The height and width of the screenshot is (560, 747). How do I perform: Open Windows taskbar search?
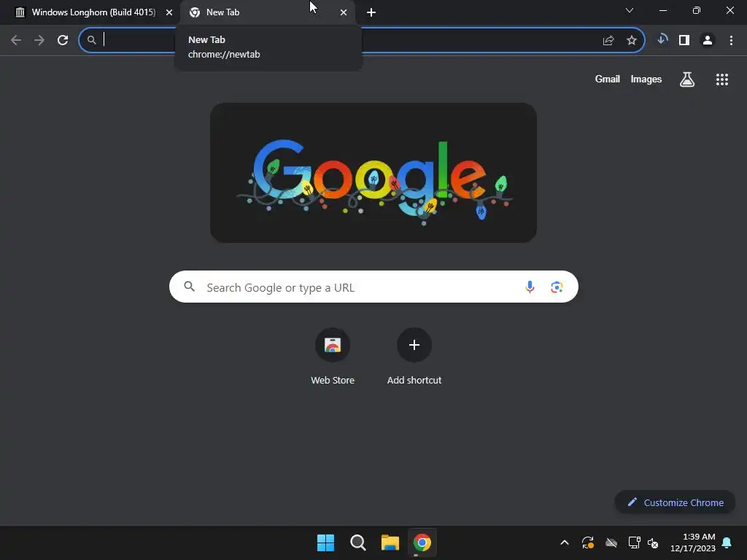357,542
